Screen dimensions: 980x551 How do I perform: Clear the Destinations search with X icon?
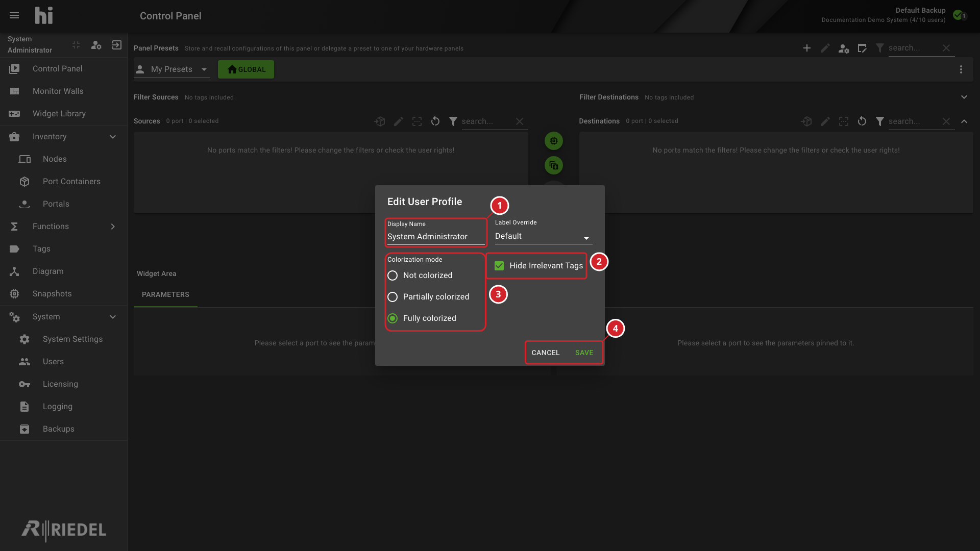pos(946,121)
